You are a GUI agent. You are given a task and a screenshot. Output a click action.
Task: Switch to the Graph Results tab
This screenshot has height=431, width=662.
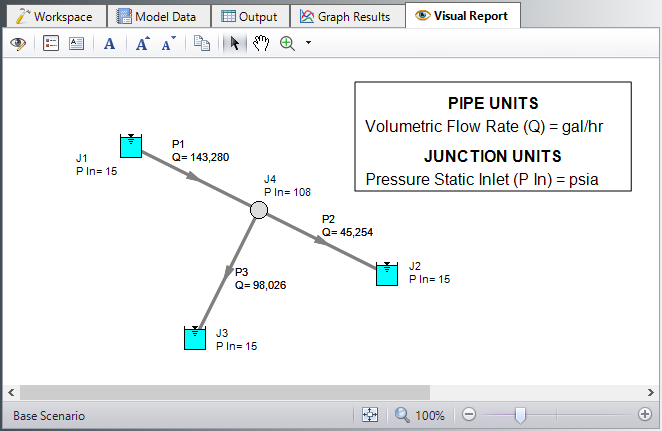pyautogui.click(x=346, y=16)
